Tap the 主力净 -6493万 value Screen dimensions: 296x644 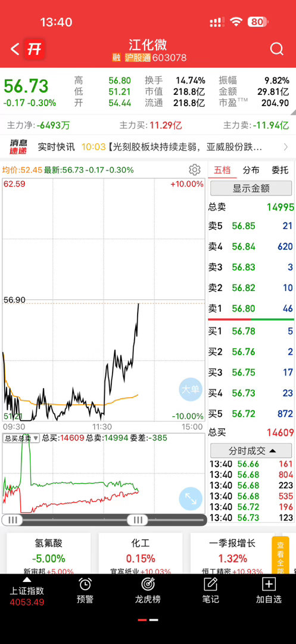53,125
